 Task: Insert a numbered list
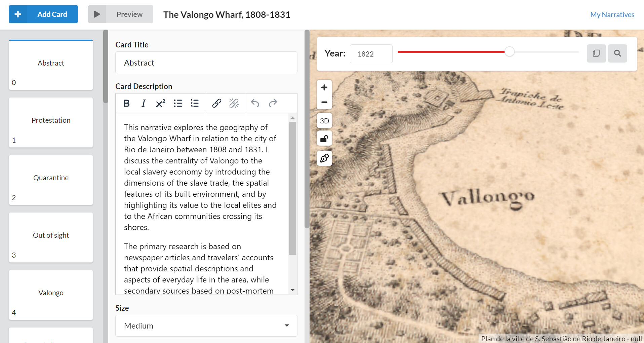(195, 103)
